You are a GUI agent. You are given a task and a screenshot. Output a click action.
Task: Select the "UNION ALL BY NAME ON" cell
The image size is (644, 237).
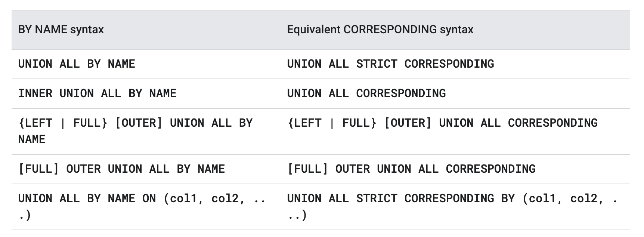pyautogui.click(x=142, y=206)
